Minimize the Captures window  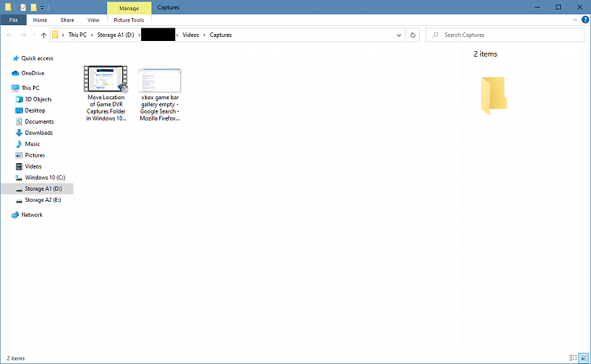tap(537, 7)
